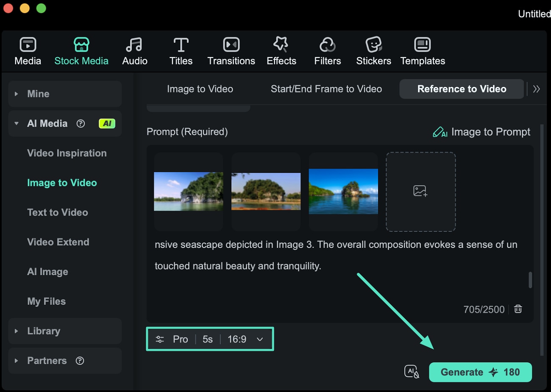Click the Image to Prompt link
Screen dimensions: 551x392
(481, 132)
